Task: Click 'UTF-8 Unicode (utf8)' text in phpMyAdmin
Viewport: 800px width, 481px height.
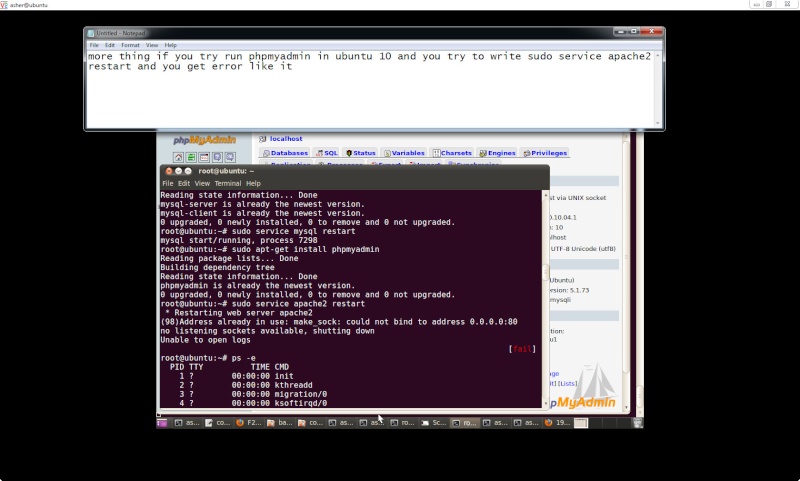Action: coord(583,249)
